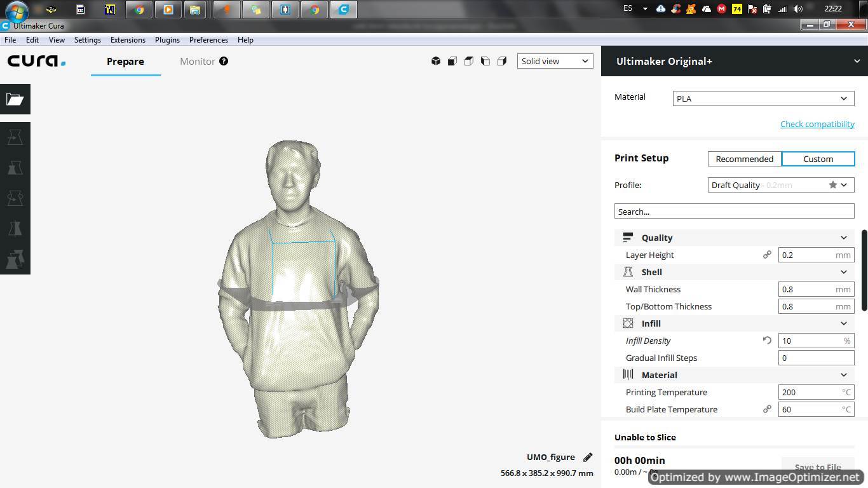Show hidden tray icons arrow

coord(645,9)
